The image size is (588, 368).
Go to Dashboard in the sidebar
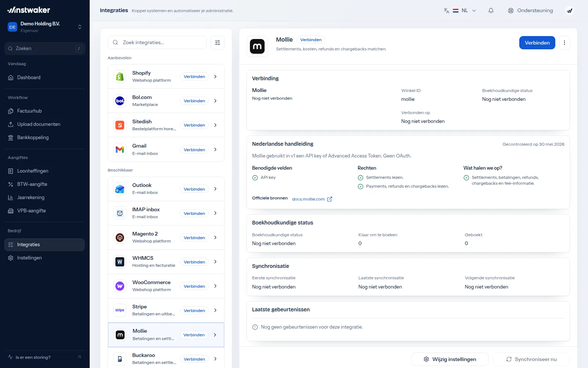click(x=44, y=78)
